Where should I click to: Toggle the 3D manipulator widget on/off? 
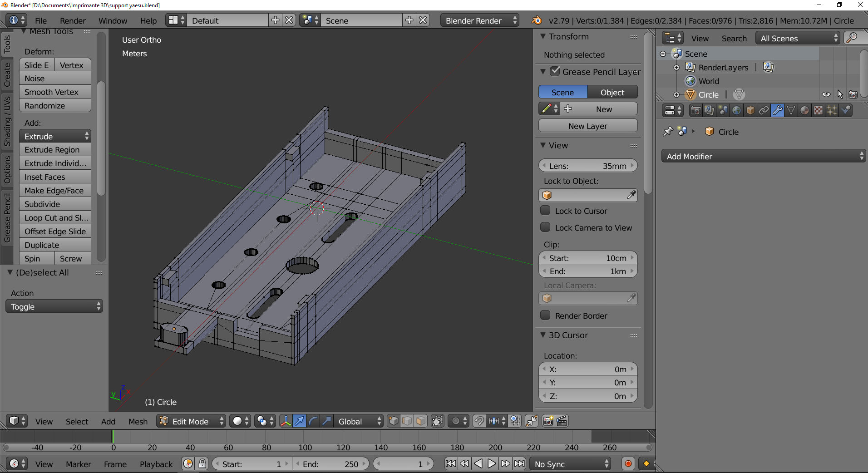click(x=286, y=421)
